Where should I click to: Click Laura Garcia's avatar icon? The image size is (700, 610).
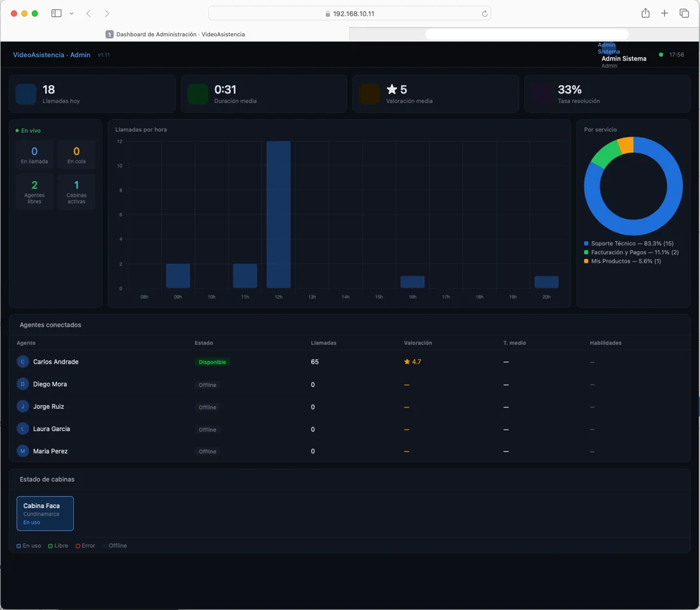[x=23, y=429]
